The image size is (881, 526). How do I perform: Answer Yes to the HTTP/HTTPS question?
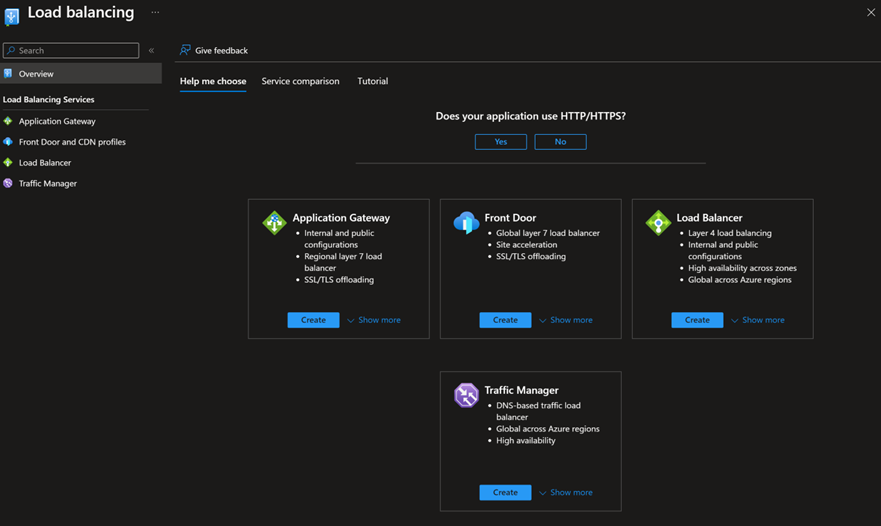pos(501,142)
